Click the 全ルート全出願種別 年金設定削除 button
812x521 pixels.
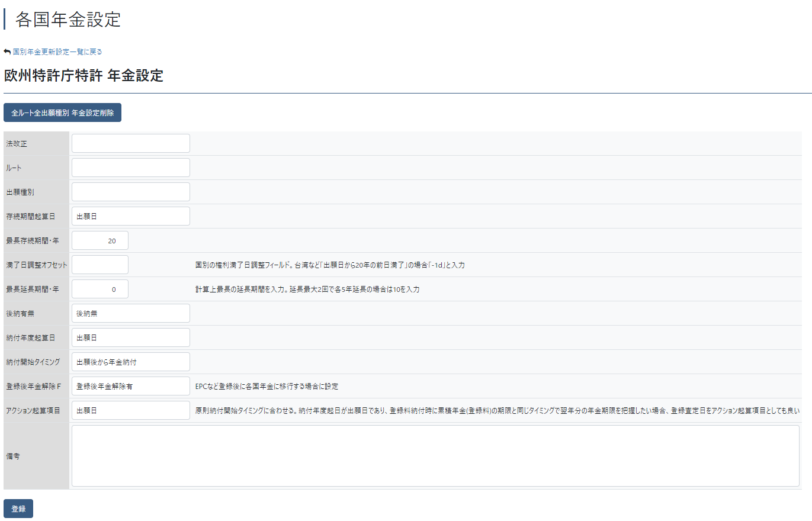pyautogui.click(x=62, y=112)
